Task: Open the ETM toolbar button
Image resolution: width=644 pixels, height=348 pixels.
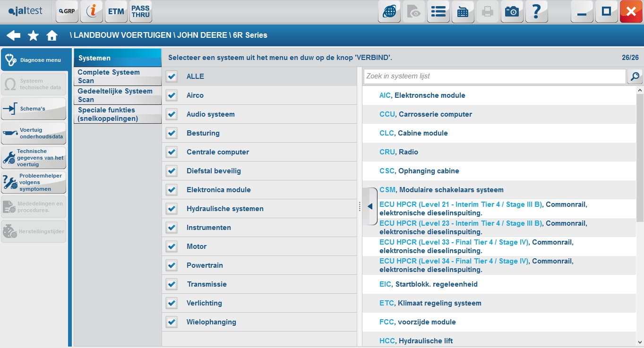Action: pos(116,11)
